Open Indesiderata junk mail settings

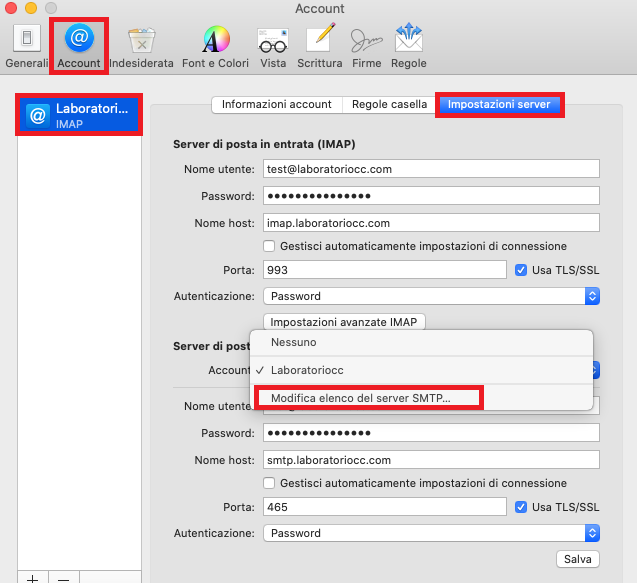141,45
